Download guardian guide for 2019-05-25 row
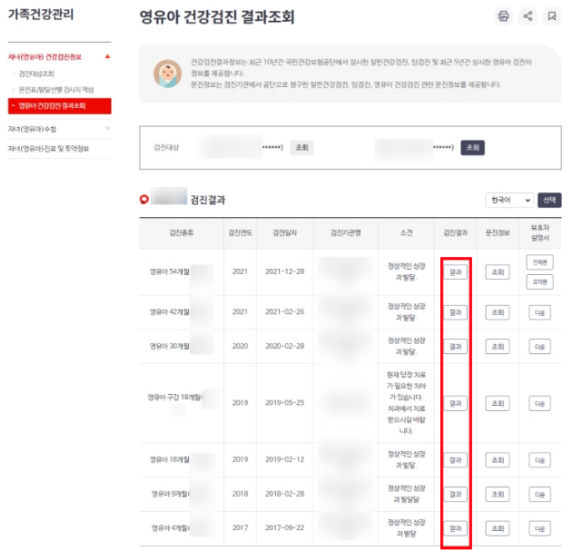The height and width of the screenshot is (552, 573). 540,404
